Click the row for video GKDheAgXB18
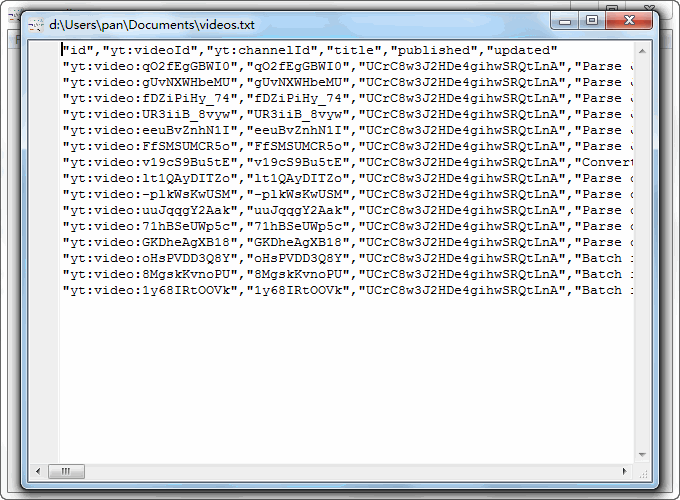This screenshot has width=680, height=500. 300,242
